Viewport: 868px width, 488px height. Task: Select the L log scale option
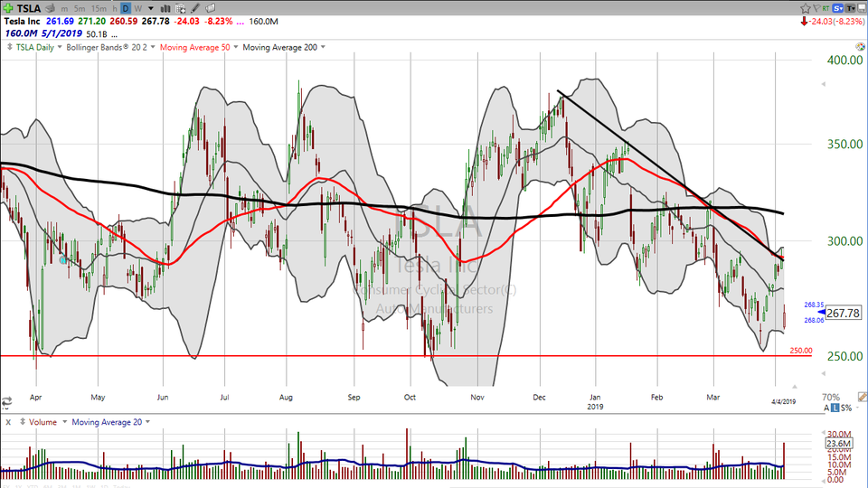835,408
